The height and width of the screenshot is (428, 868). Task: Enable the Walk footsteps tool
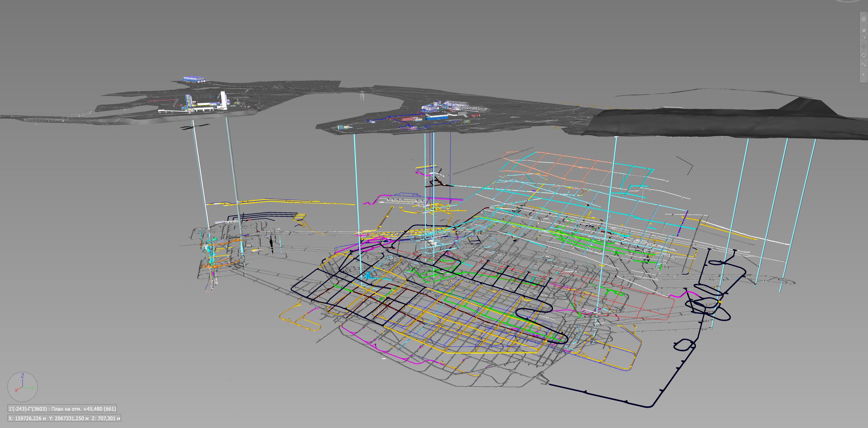click(864, 65)
